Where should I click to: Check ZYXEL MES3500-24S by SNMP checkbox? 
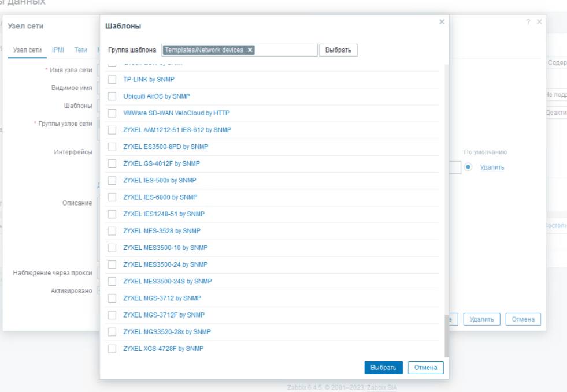click(x=112, y=282)
